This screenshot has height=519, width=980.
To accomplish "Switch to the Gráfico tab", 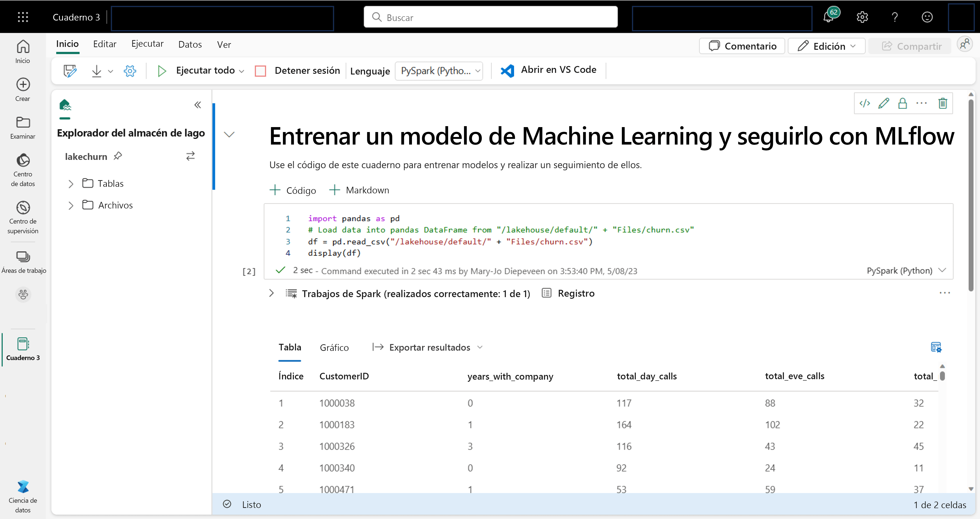I will point(334,347).
